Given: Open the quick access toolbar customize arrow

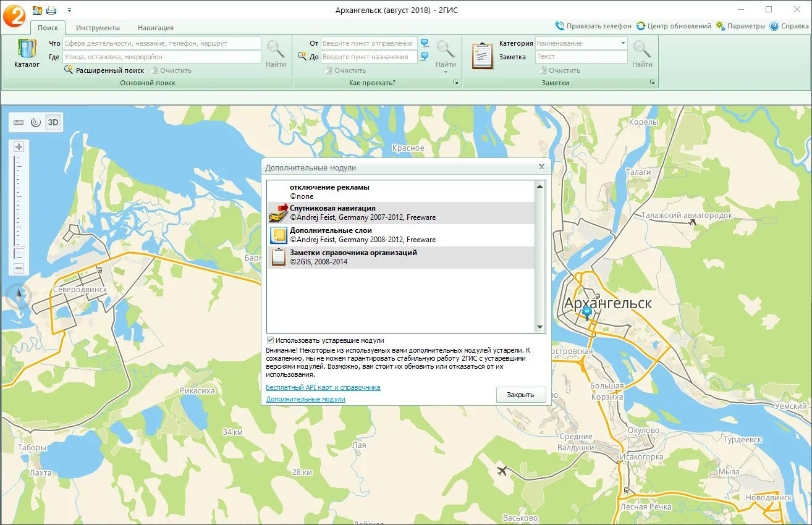Looking at the screenshot, I should 69,10.
